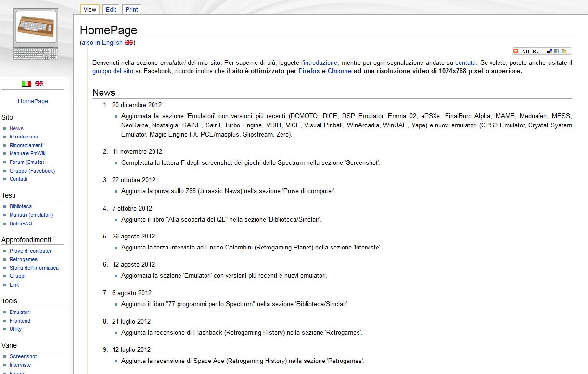588x374 pixels.
Task: Click the 'Alla scoperta del QL' news entry
Action: click(x=221, y=219)
